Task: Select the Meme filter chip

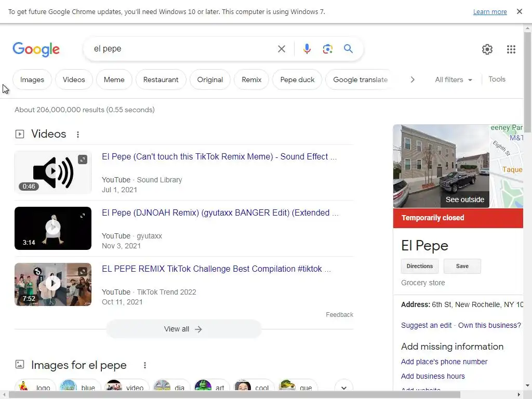Action: [114, 79]
